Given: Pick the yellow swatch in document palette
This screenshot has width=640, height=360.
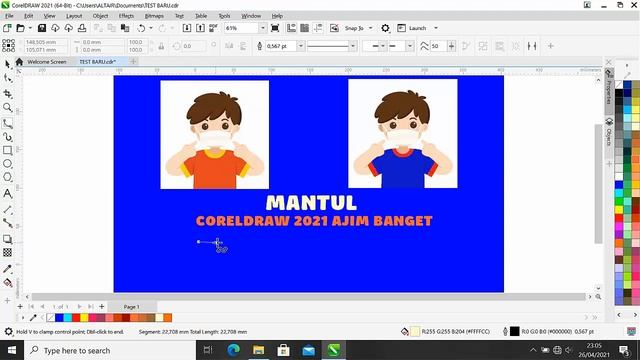Looking at the screenshot, I should (x=84, y=318).
